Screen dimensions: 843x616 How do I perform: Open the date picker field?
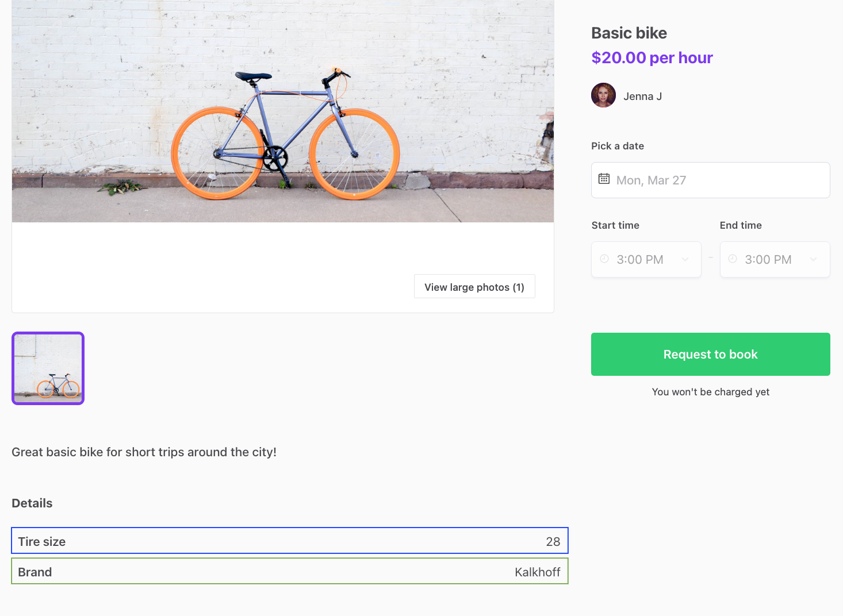[710, 180]
